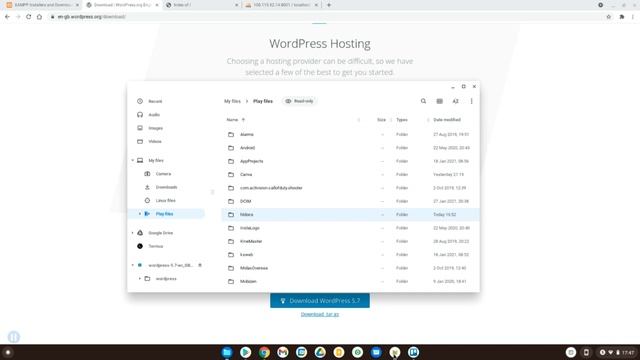Image resolution: width=640 pixels, height=360 pixels.
Task: Open Linux files in the sidebar
Action: (166, 200)
